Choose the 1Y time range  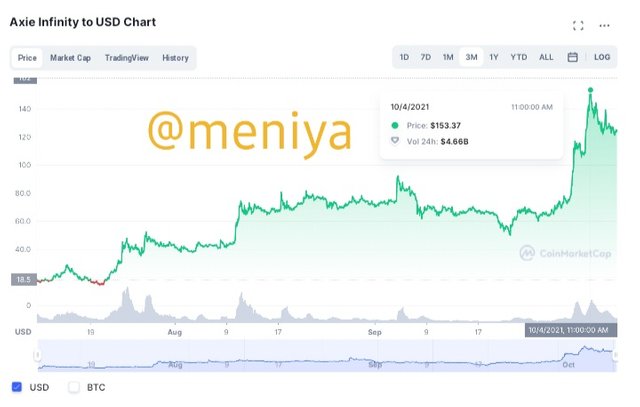pos(494,57)
